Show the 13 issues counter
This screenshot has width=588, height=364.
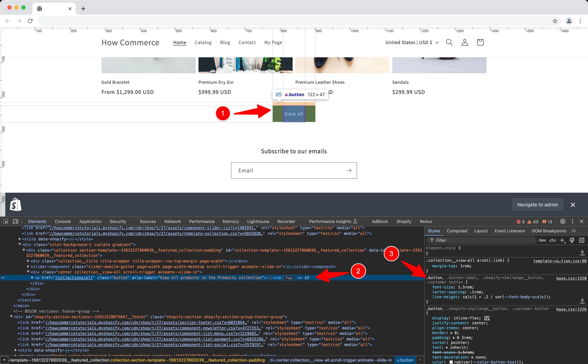pos(547,222)
